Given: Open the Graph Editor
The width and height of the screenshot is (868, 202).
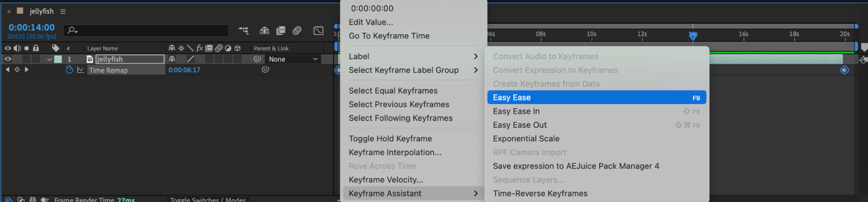Looking at the screenshot, I should [x=318, y=30].
